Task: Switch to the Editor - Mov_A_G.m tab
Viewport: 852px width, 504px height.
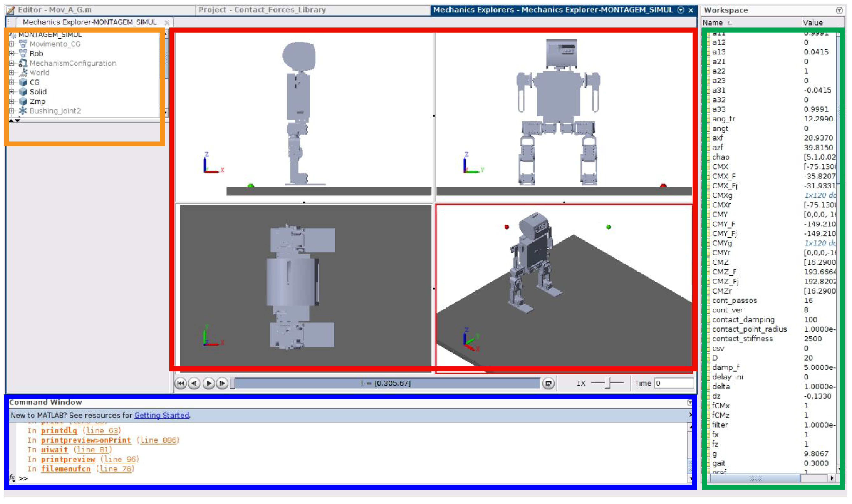Action: coord(54,10)
